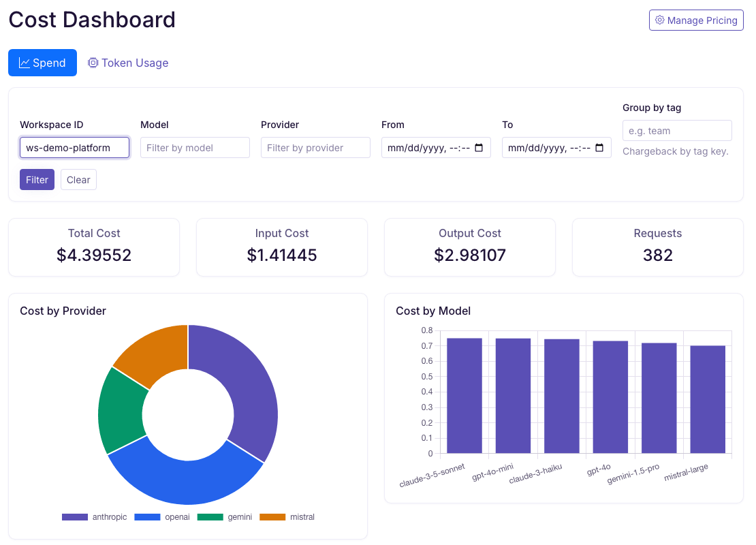Focus the Group by tag input
The width and height of the screenshot is (756, 545).
click(678, 131)
